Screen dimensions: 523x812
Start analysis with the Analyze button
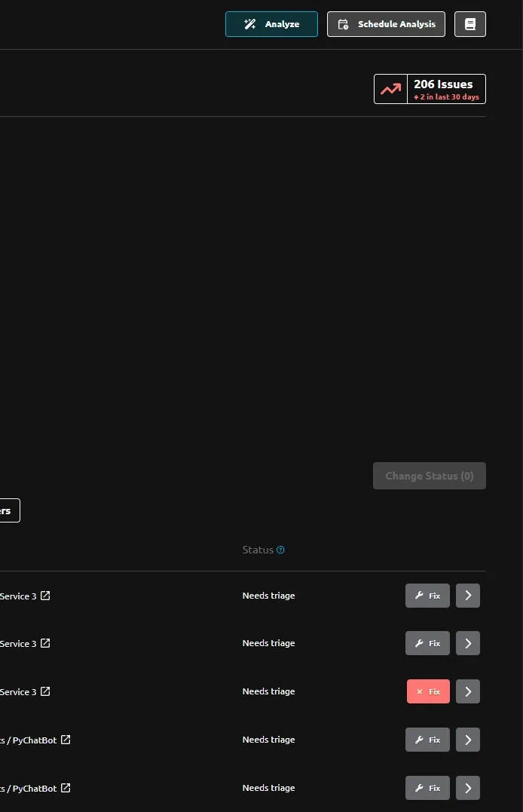click(271, 24)
